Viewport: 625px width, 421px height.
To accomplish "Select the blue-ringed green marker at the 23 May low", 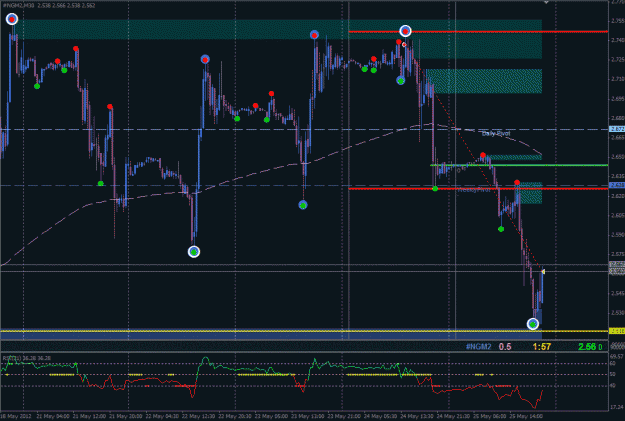I will coord(303,205).
